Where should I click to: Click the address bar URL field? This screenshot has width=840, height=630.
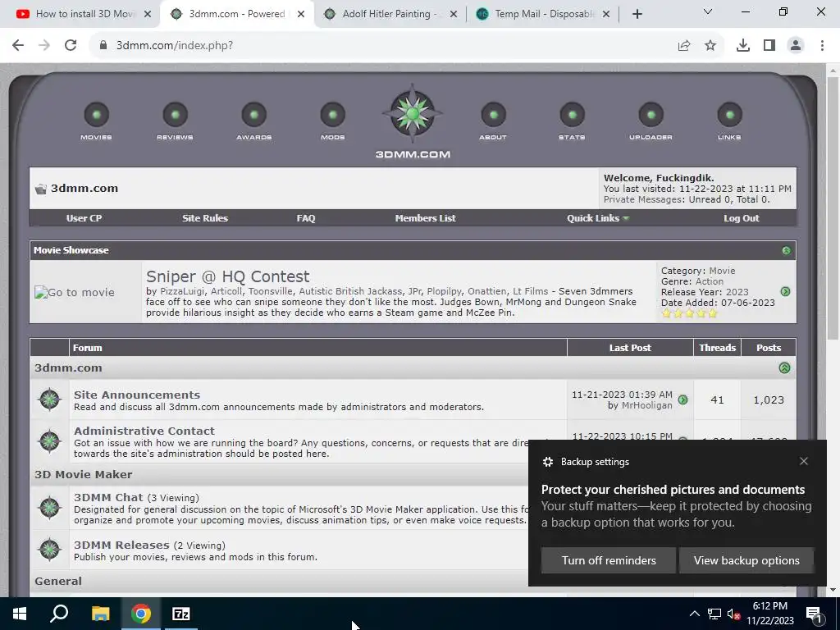386,46
